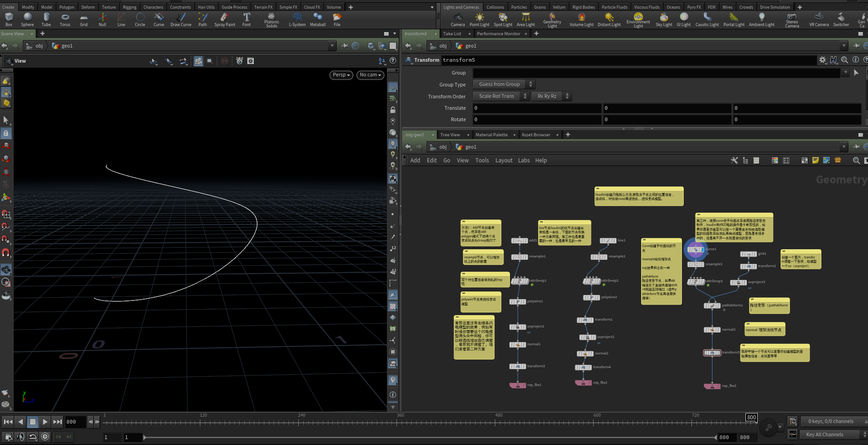Switch to the Performance Monitor tab
This screenshot has width=868, height=445.
tap(498, 34)
